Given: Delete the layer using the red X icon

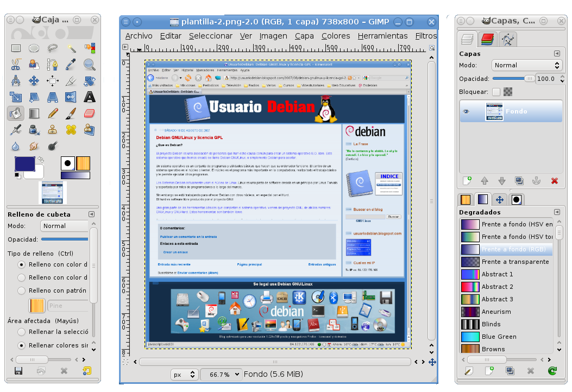Looking at the screenshot, I should (554, 181).
